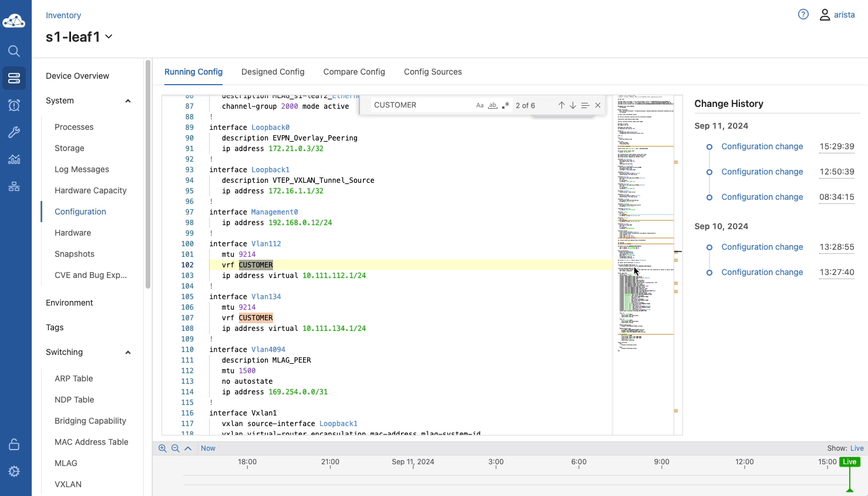The width and height of the screenshot is (868, 496).
Task: Toggle regular expression search option
Action: click(x=506, y=105)
